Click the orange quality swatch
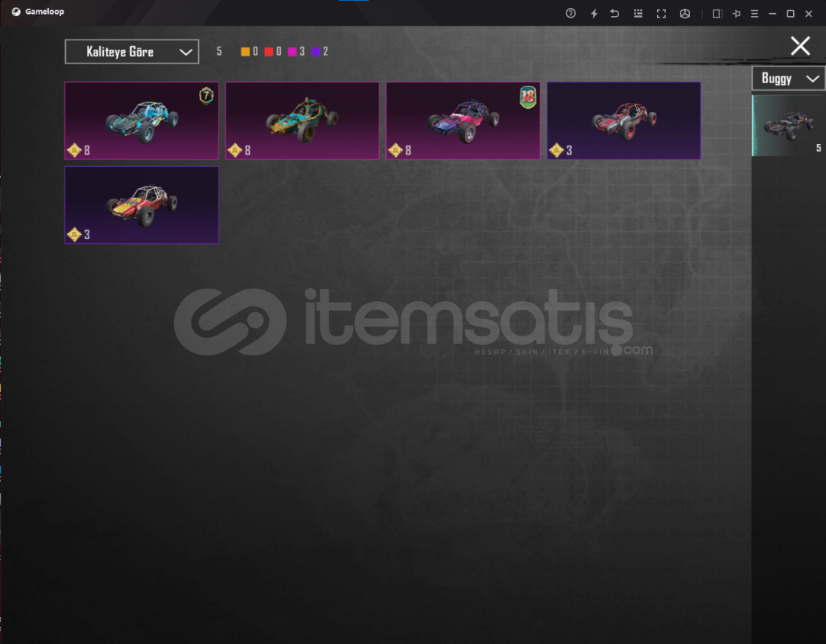Viewport: 826px width, 644px height. [246, 52]
